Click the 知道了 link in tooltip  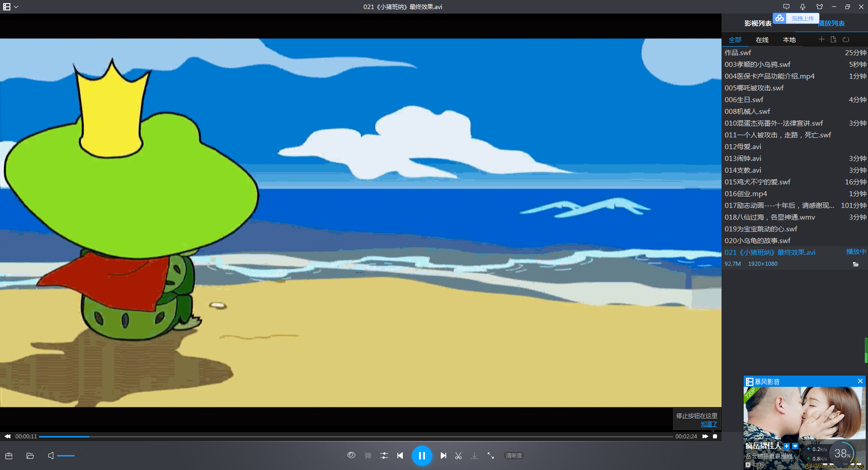709,424
